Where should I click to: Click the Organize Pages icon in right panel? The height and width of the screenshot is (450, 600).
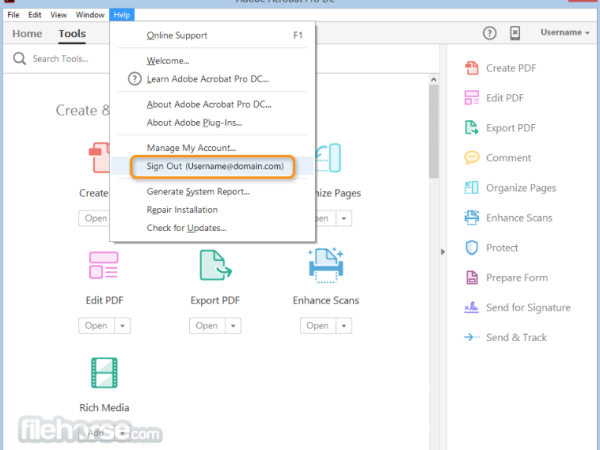(471, 188)
